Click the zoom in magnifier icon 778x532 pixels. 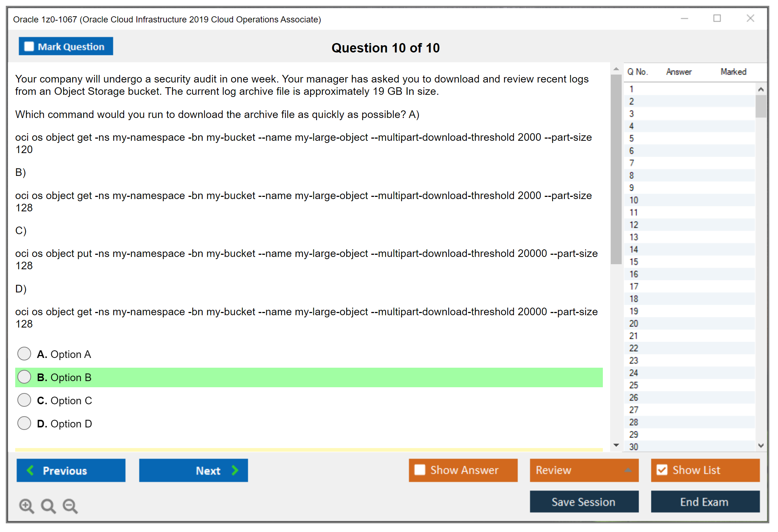pos(26,506)
